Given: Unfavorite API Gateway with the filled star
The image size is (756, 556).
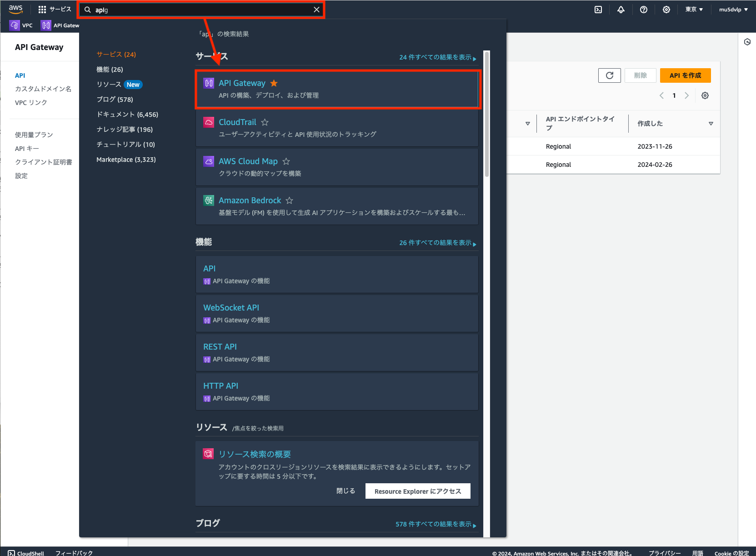Looking at the screenshot, I should (x=274, y=83).
